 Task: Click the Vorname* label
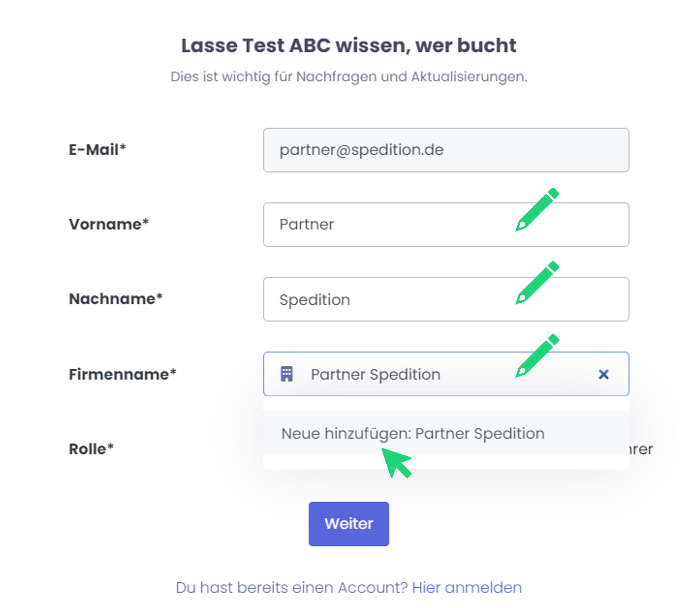[109, 224]
